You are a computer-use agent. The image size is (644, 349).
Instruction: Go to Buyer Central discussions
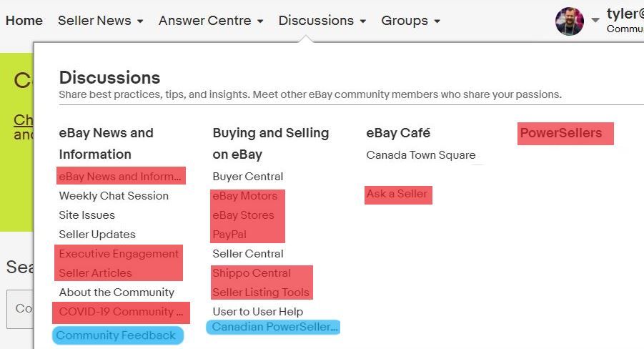248,177
